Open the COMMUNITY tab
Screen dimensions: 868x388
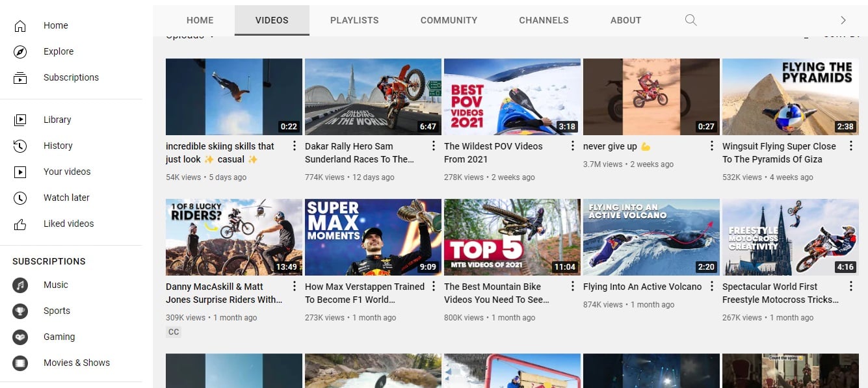click(x=449, y=20)
